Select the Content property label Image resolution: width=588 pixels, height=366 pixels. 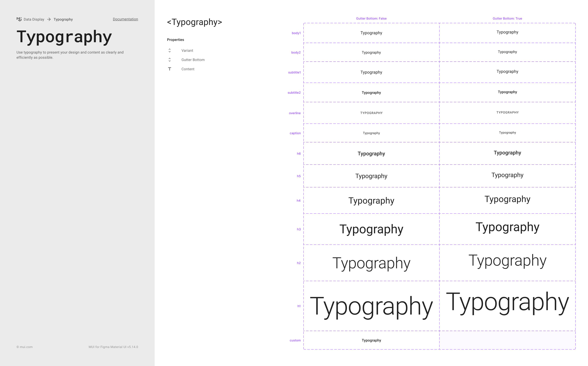[188, 69]
